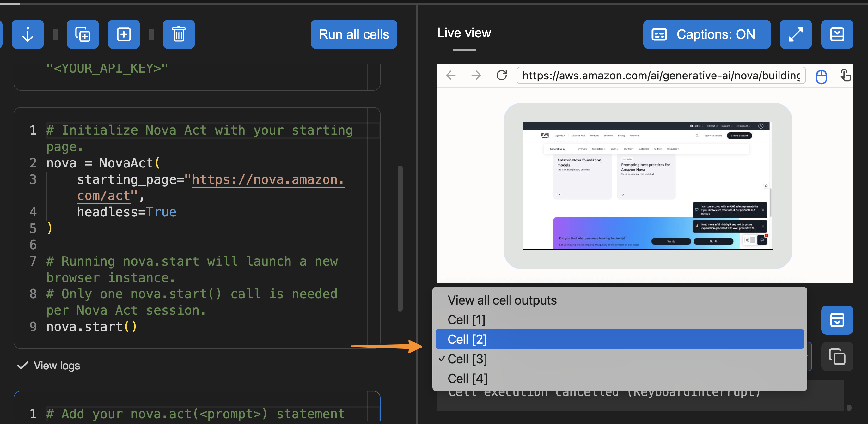Click the collapse panel icon beside fullscreen
The image size is (868, 424).
[x=837, y=34]
